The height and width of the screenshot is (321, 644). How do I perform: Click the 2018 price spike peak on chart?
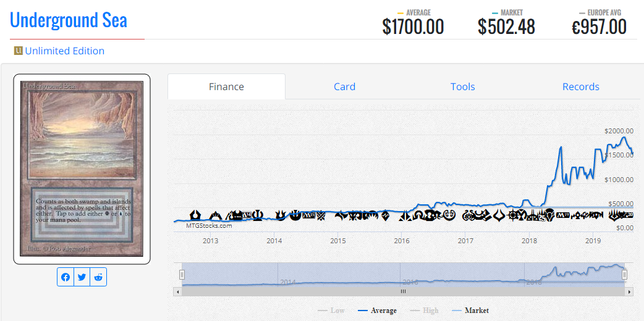561,147
